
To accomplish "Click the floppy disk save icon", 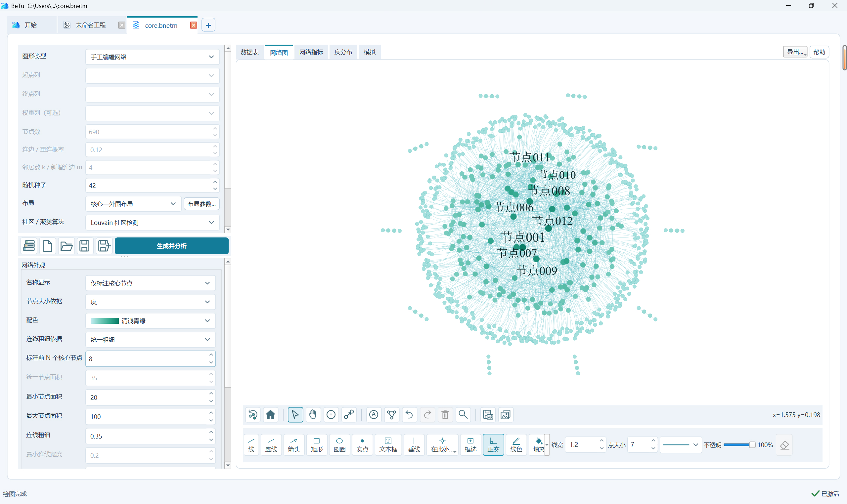I will [85, 245].
